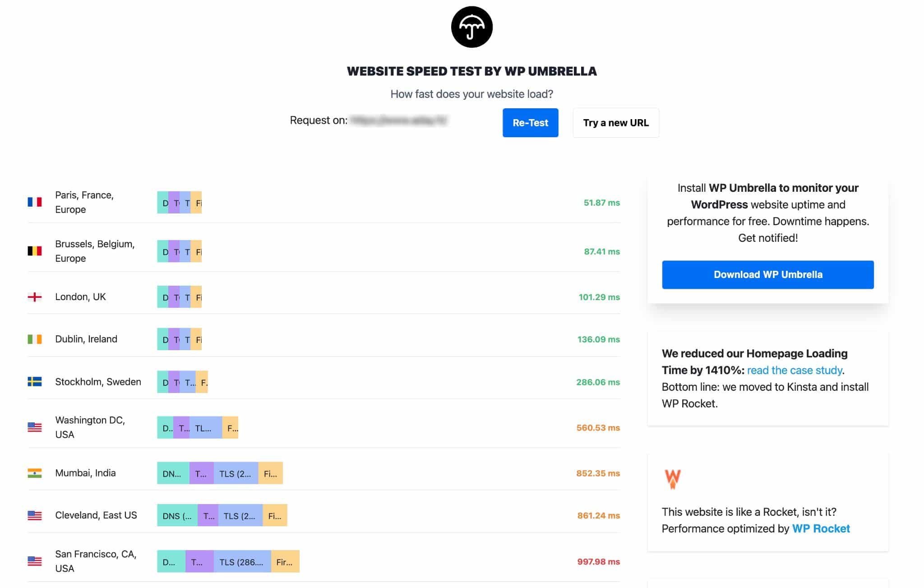Click the teal DNS segment in the Cleveland bar
This screenshot has height=588, width=924.
point(177,515)
